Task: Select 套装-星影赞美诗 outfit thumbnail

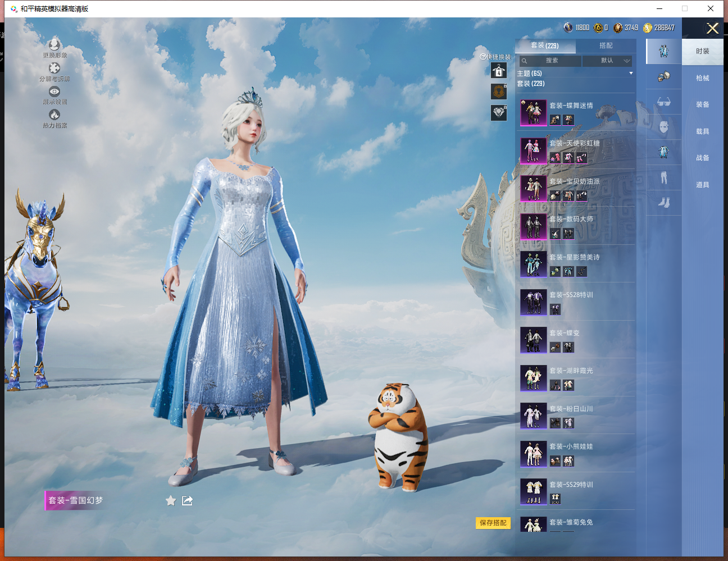Action: tap(533, 264)
